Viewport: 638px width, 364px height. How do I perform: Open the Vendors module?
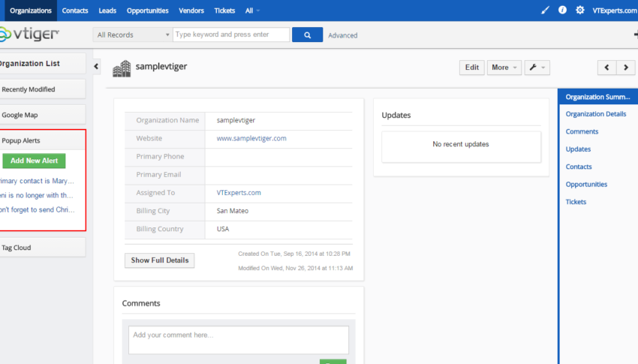click(x=191, y=11)
